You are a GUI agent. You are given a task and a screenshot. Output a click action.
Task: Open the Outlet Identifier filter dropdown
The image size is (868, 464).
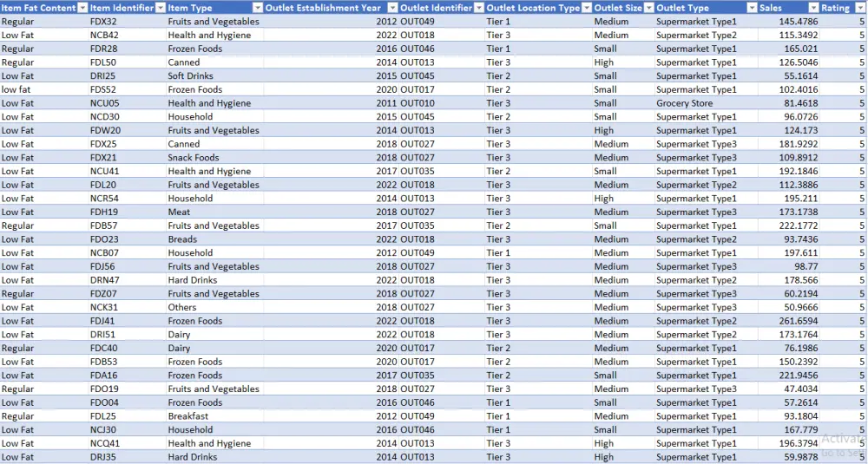click(479, 8)
